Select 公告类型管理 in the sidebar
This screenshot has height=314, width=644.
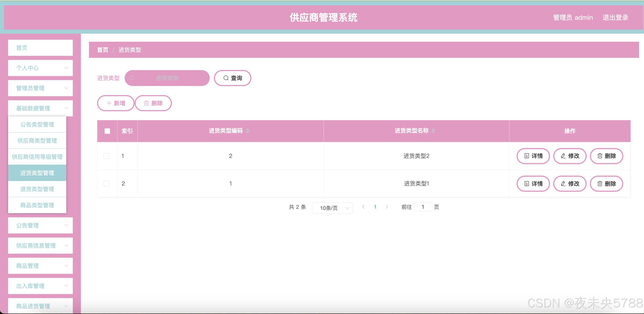point(37,124)
